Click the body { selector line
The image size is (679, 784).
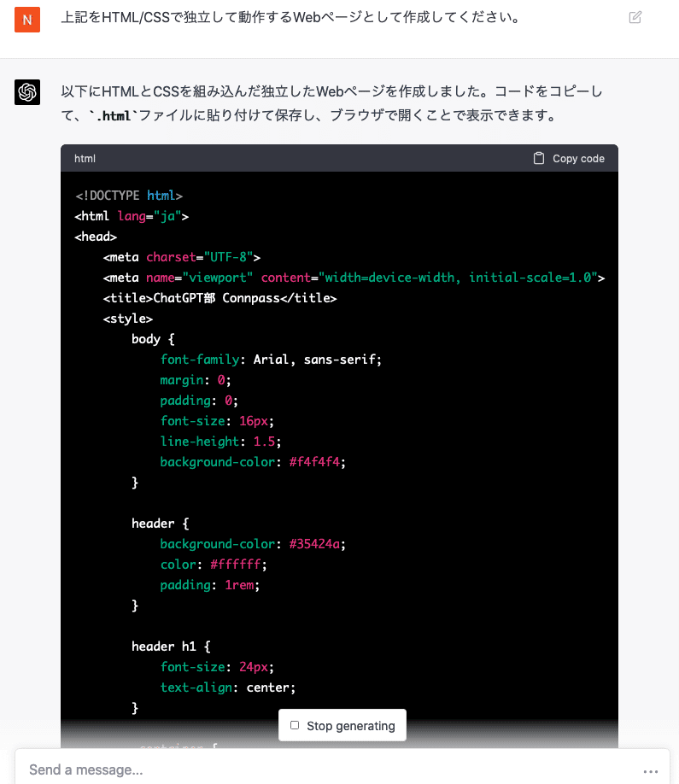click(x=153, y=339)
